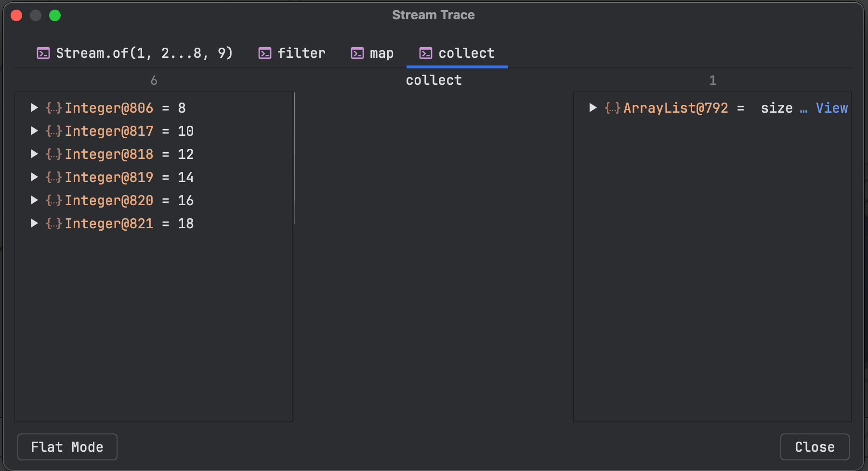Image resolution: width=868 pixels, height=471 pixels.
Task: Click the console icon on map tab
Action: click(357, 53)
